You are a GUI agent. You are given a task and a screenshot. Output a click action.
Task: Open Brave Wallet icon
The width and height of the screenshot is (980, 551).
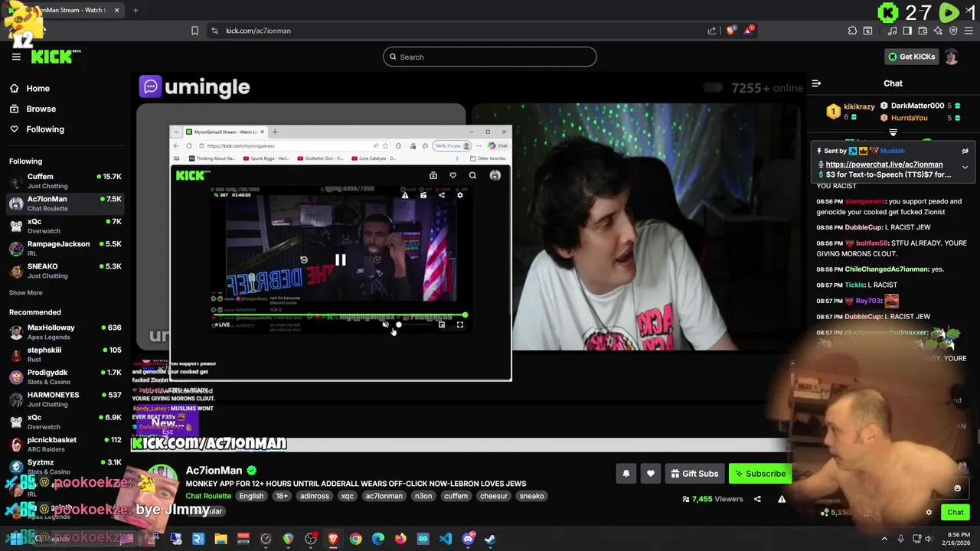(923, 31)
